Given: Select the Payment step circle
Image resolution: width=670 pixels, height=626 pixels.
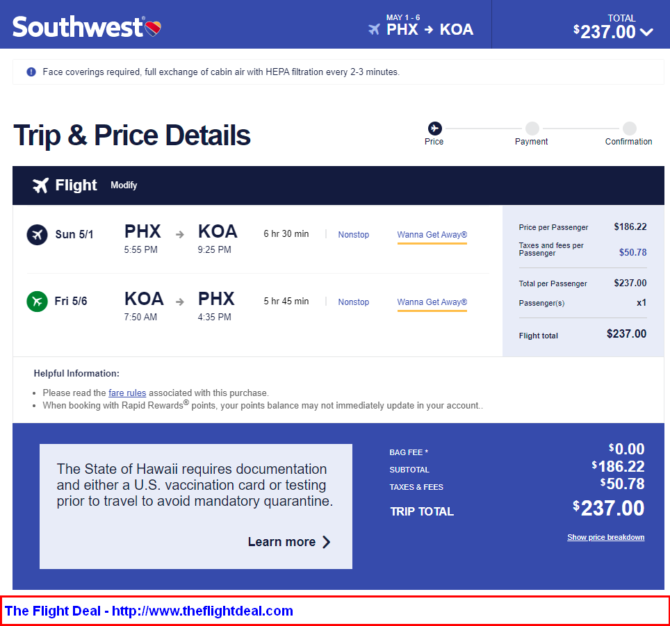Looking at the screenshot, I should click(x=532, y=128).
